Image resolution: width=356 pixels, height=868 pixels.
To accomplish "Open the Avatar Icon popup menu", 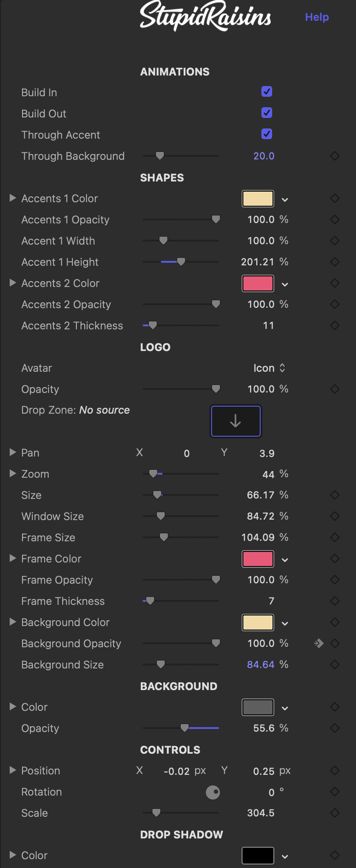I will pyautogui.click(x=269, y=368).
